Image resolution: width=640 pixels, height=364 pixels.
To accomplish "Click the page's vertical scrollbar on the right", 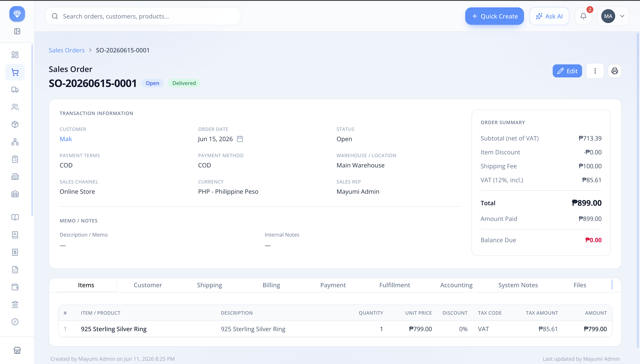I will tap(638, 190).
